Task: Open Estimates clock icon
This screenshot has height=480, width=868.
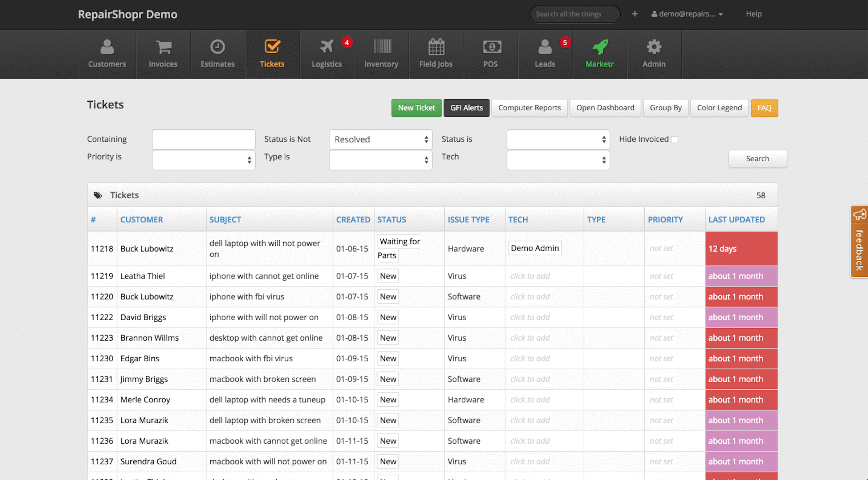Action: [x=218, y=47]
